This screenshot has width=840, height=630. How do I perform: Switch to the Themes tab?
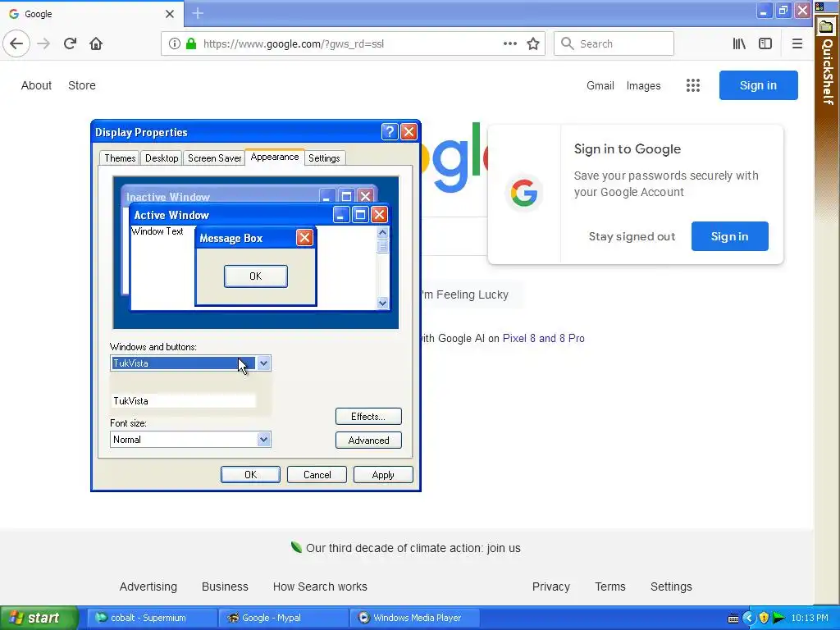point(120,158)
